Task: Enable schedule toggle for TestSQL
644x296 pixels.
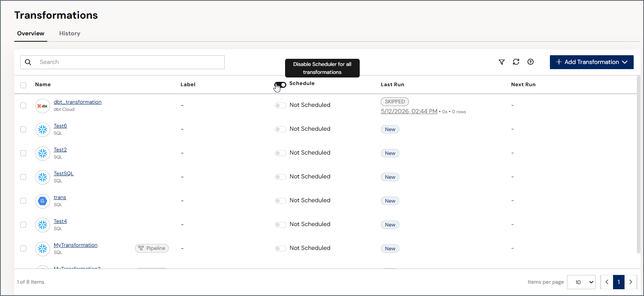Action: click(x=280, y=177)
